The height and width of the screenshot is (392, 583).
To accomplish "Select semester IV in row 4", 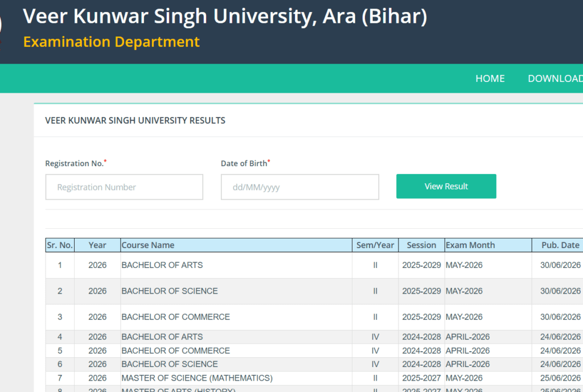I will [375, 337].
